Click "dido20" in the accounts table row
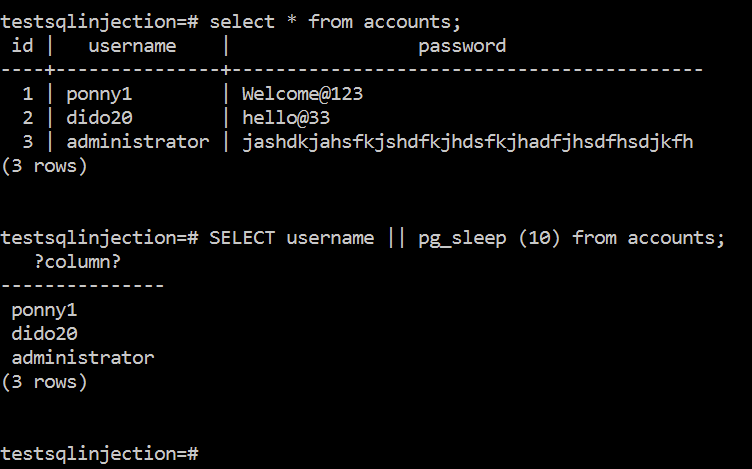Screen dimensions: 752x469 point(100,118)
